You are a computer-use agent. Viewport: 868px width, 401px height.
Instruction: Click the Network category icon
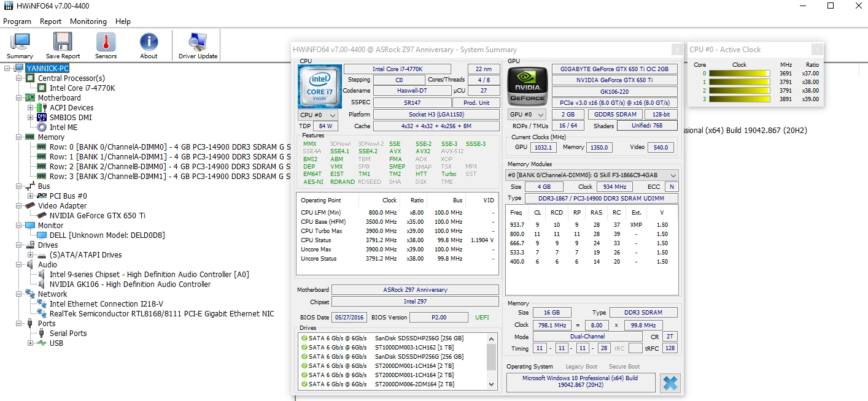[30, 294]
